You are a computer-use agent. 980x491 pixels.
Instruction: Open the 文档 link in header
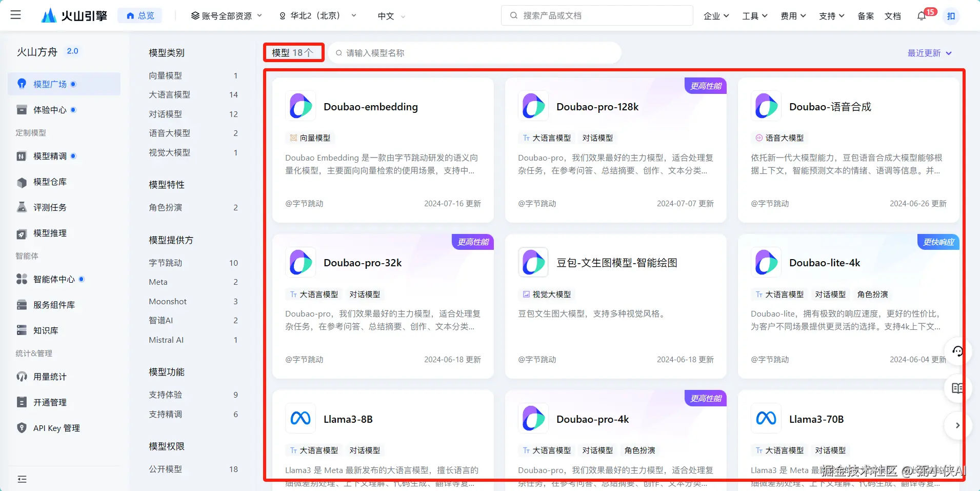(x=893, y=16)
